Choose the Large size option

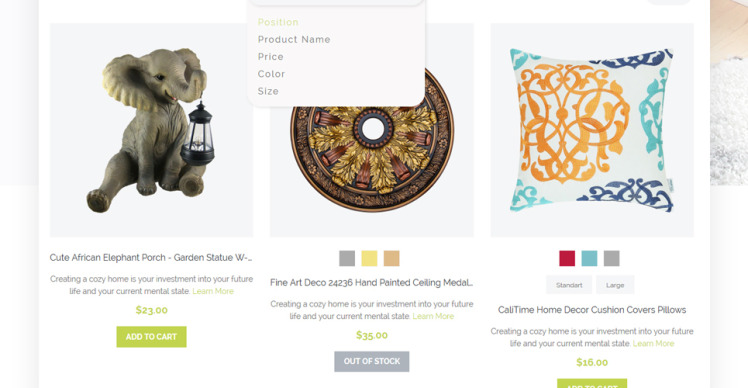(x=615, y=285)
